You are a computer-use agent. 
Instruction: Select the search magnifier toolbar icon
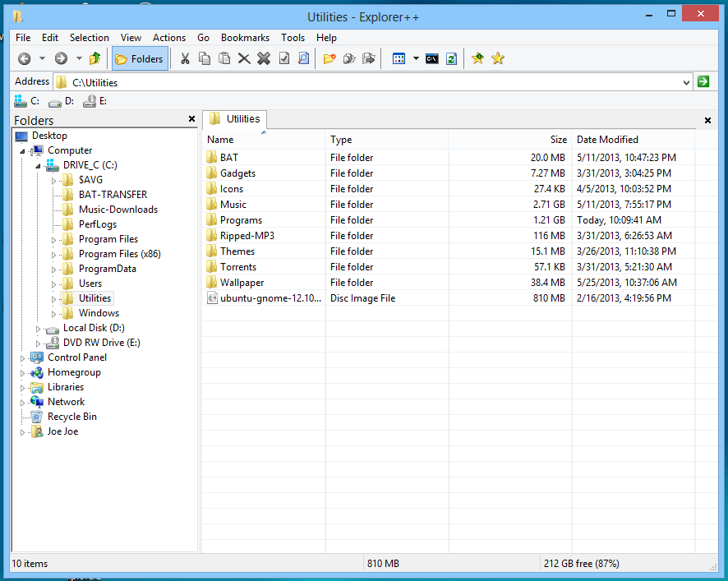point(303,58)
